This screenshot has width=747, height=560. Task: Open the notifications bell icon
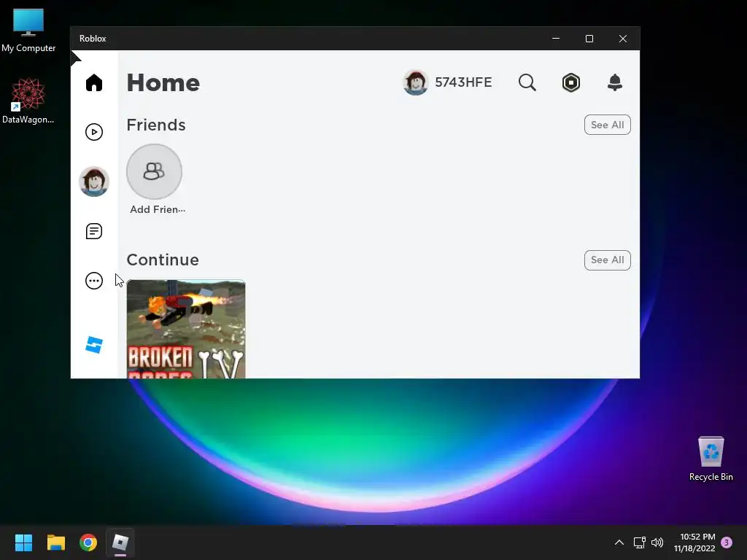[x=615, y=82]
